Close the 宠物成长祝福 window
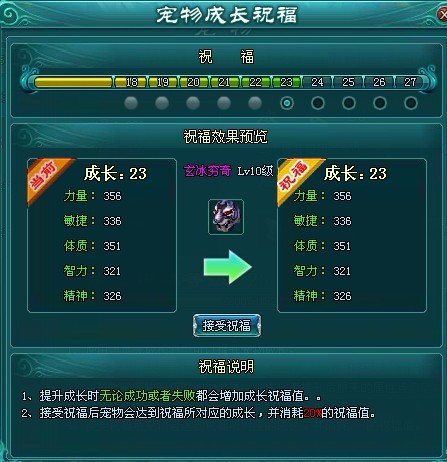Image resolution: width=447 pixels, height=462 pixels. pyautogui.click(x=442, y=14)
